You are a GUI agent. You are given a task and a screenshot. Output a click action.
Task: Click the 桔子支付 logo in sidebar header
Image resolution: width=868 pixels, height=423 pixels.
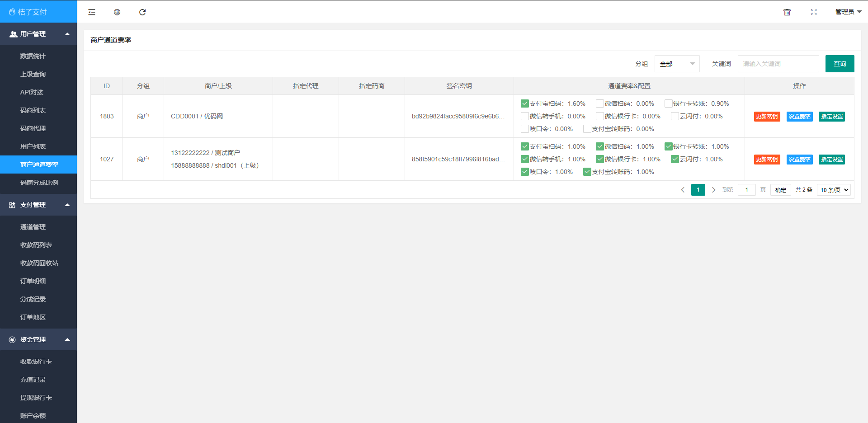click(28, 12)
